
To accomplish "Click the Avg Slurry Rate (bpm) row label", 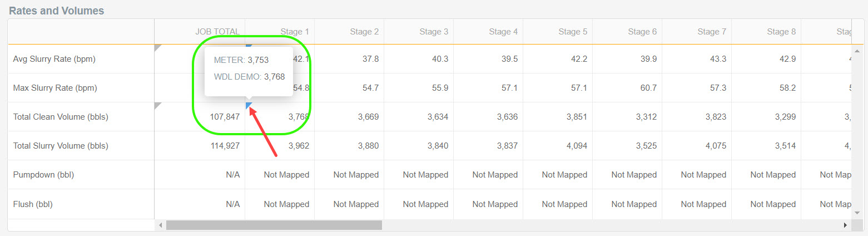I will point(54,59).
